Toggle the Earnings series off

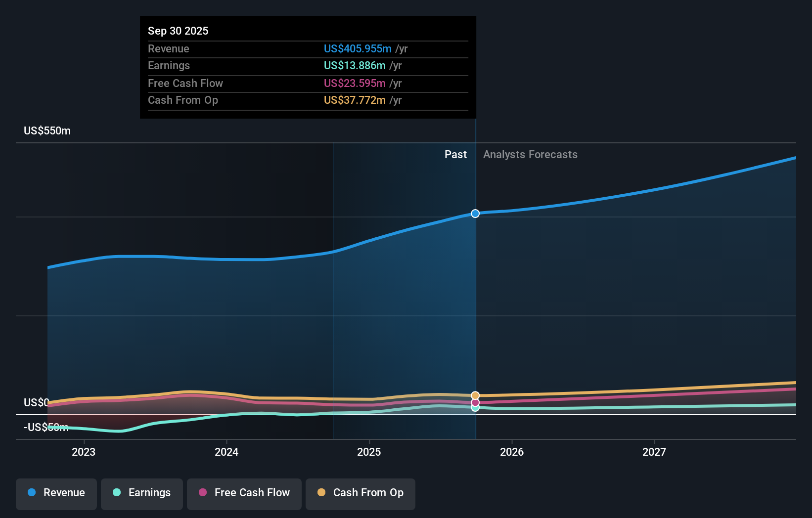141,493
